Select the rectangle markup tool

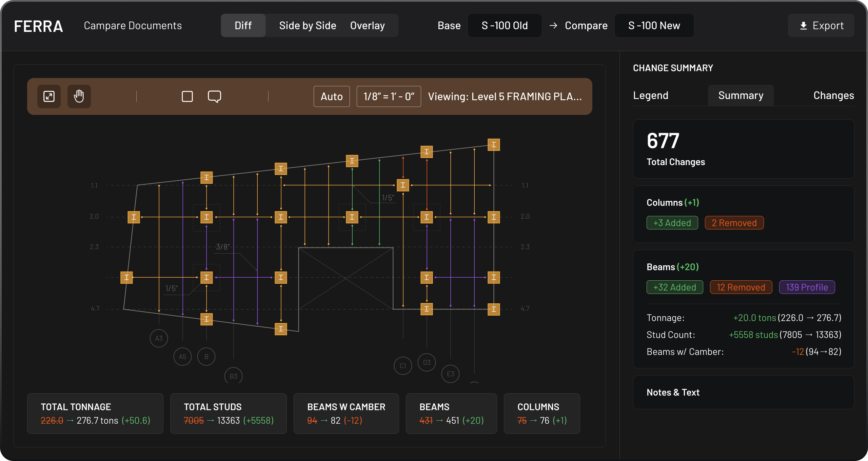187,96
